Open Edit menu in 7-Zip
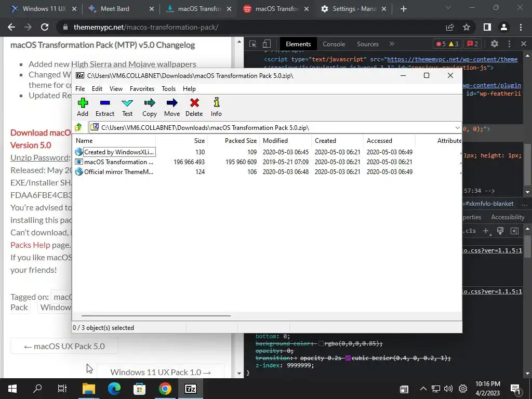The width and height of the screenshot is (532, 399). click(97, 88)
